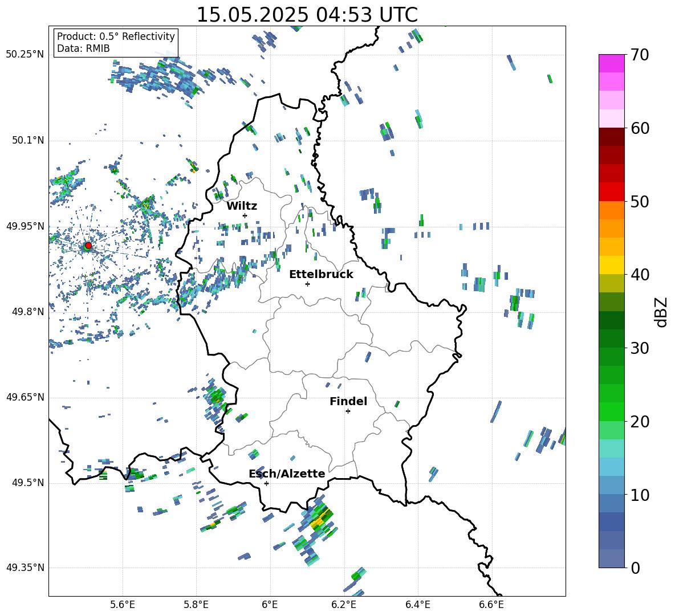
Task: Click the Findel station cross marker
Action: [348, 411]
